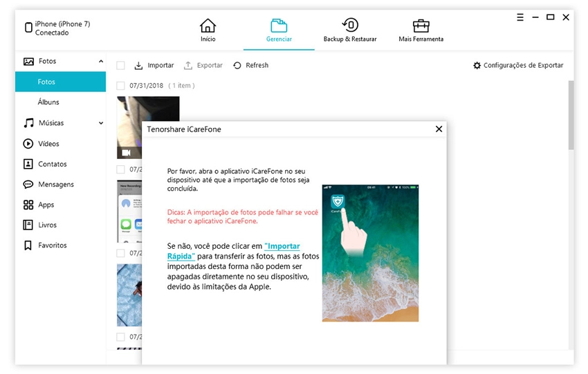The height and width of the screenshot is (374, 588).
Task: Click the Refresh circular arrow icon
Action: point(237,66)
